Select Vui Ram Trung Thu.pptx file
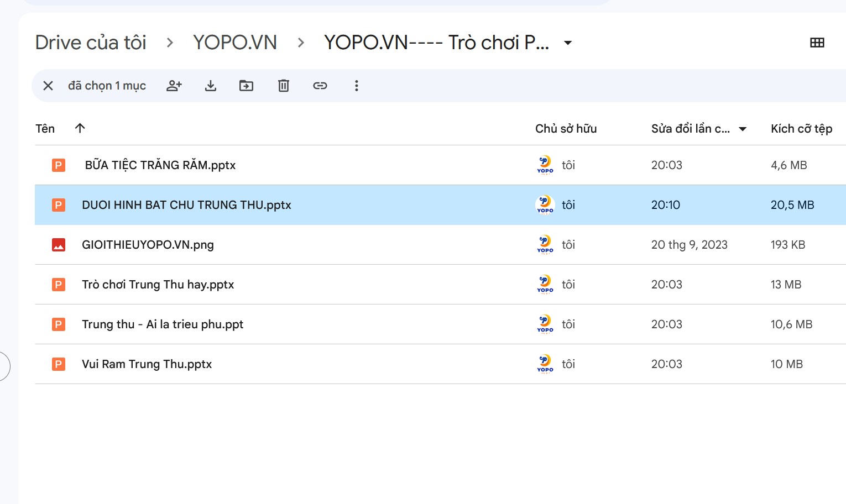The width and height of the screenshot is (846, 504). pos(147,364)
